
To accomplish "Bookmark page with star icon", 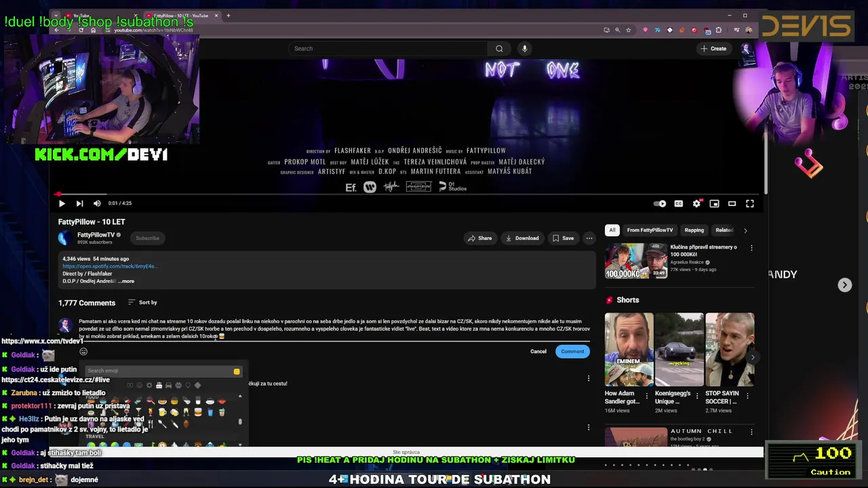I will tap(629, 30).
